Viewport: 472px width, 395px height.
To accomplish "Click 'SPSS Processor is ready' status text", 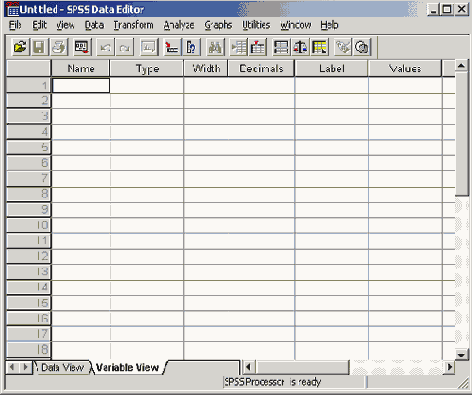I will [x=273, y=382].
